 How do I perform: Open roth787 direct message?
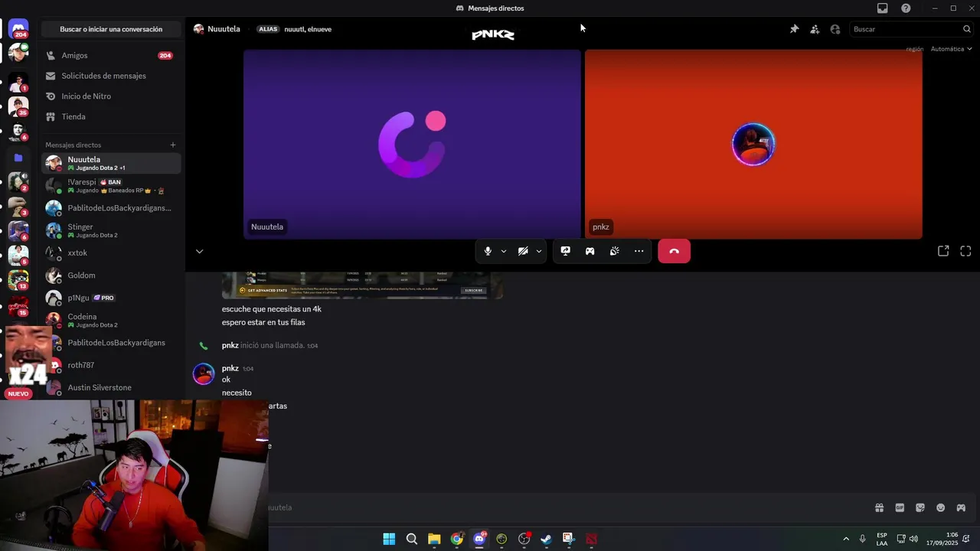[111, 365]
